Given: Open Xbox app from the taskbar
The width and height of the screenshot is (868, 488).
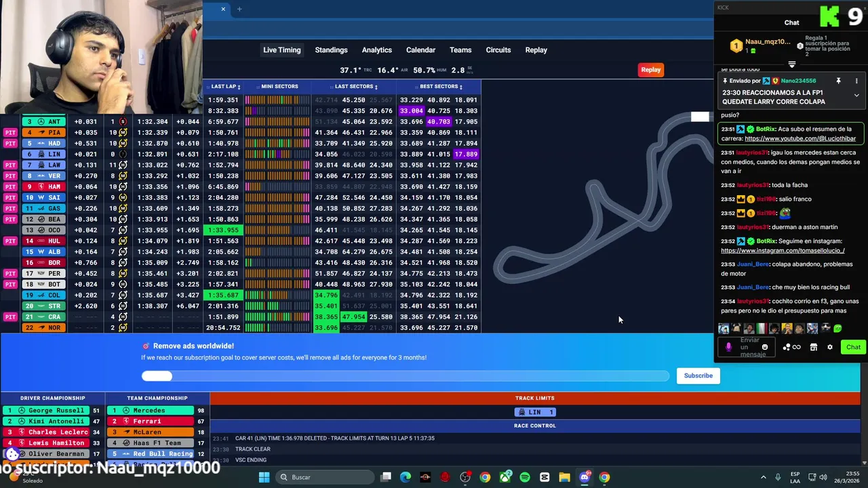Looking at the screenshot, I should click(505, 477).
